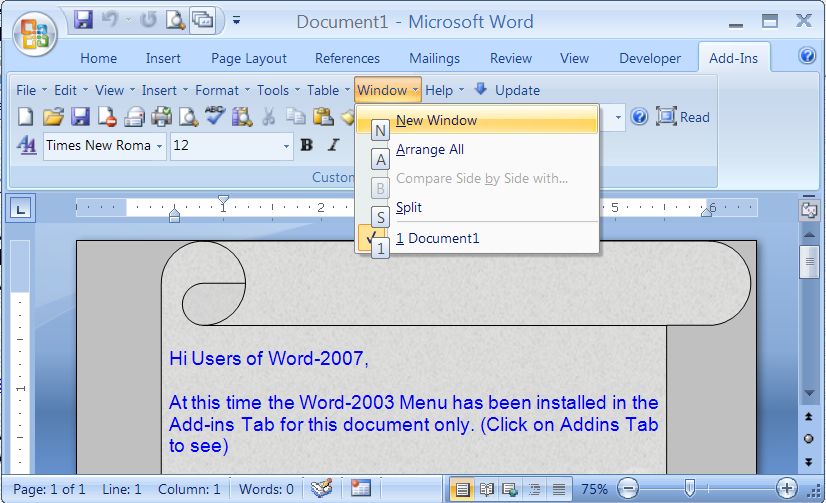The image size is (826, 503).
Task: Choose New Window from the Window menu
Action: tap(477, 120)
